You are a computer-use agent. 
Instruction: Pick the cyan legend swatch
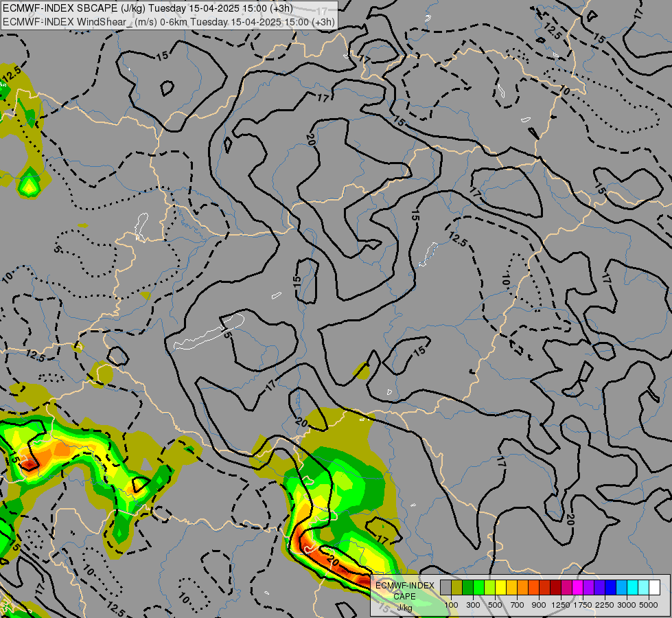(x=633, y=587)
